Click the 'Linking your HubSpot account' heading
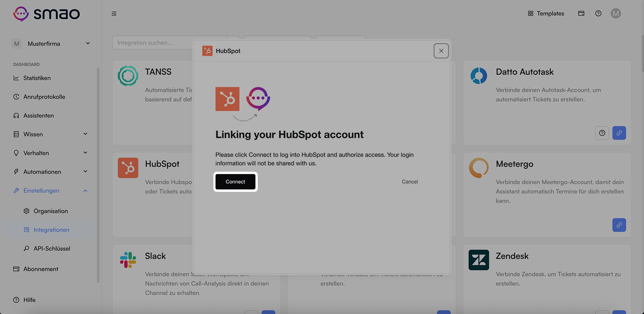 tap(289, 135)
